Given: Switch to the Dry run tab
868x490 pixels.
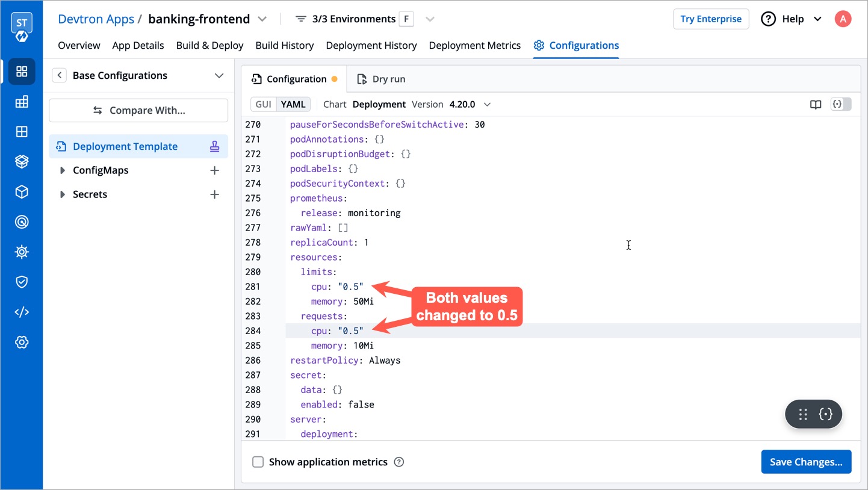Looking at the screenshot, I should [381, 79].
